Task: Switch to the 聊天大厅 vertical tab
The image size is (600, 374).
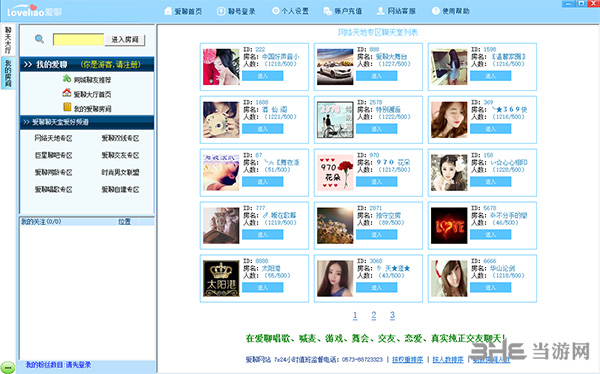Action: pyautogui.click(x=8, y=40)
